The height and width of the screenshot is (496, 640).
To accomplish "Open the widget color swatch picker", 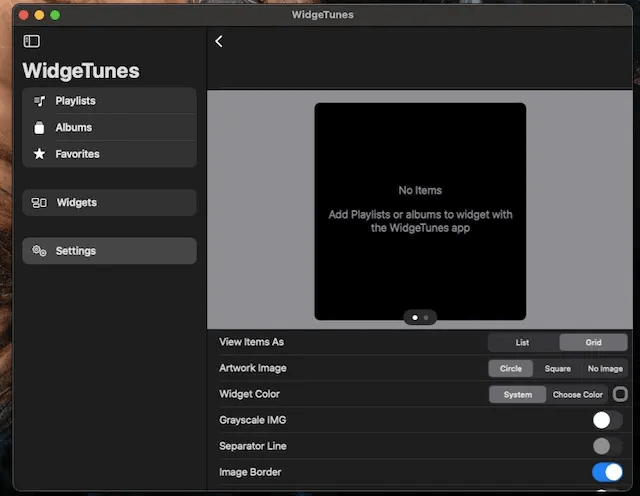I will pos(620,394).
